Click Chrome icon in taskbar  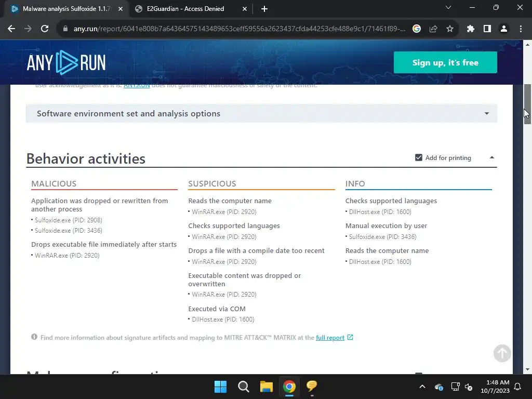(x=289, y=387)
